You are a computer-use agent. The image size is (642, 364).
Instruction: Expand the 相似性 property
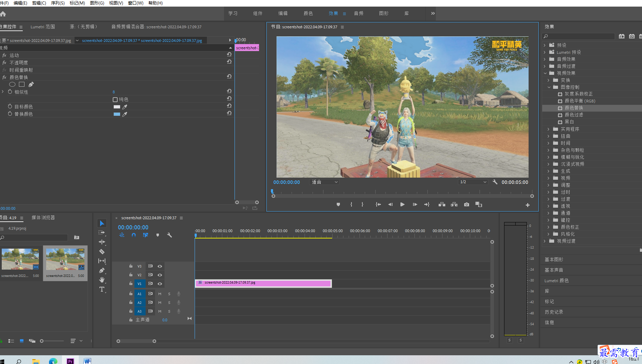point(3,92)
